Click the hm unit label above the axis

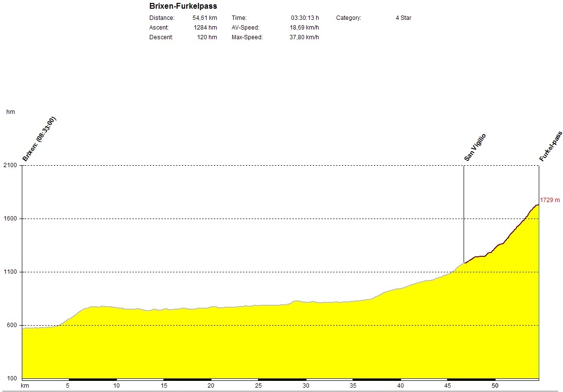pos(10,112)
